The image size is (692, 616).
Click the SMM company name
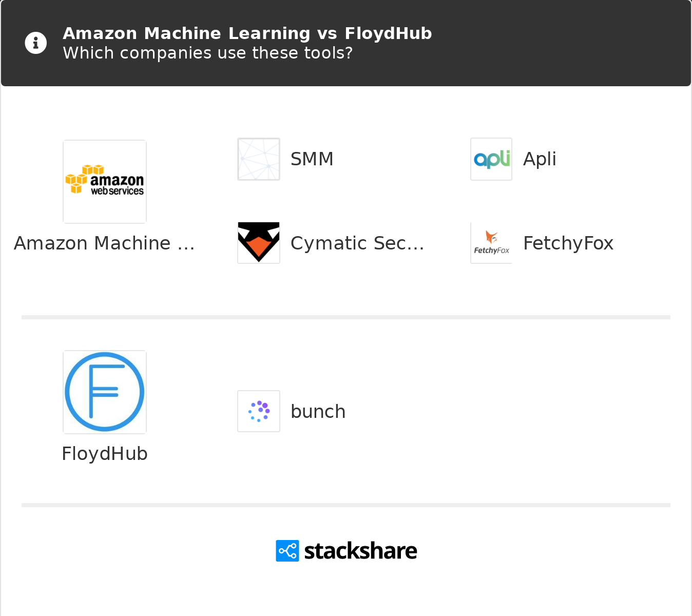click(312, 159)
